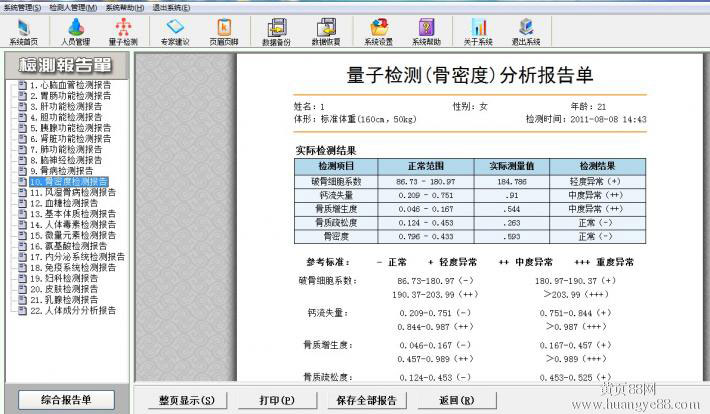Click the 整页显示 button
This screenshot has width=710, height=414.
point(187,400)
